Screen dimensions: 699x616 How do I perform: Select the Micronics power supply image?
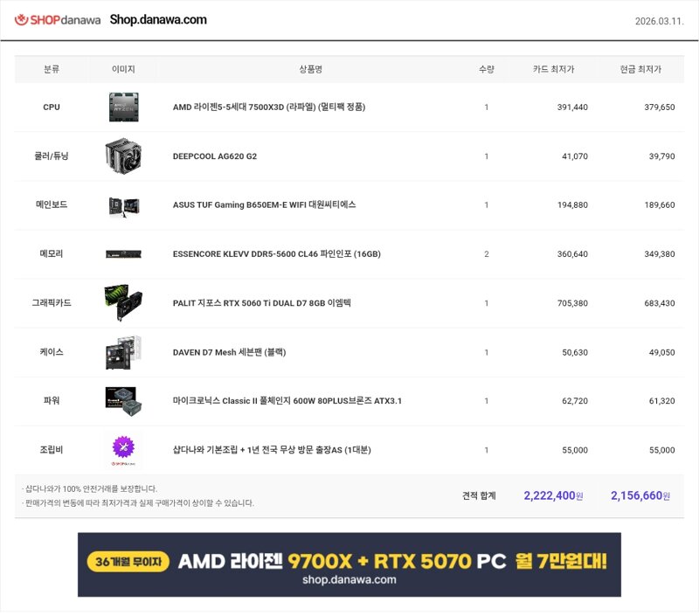123,400
